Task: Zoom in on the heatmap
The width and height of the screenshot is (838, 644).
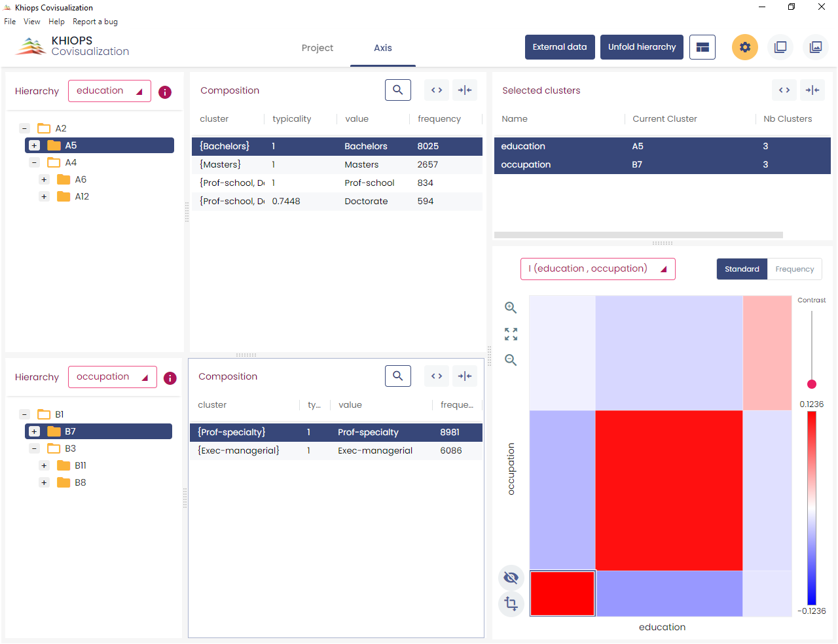Action: (511, 308)
